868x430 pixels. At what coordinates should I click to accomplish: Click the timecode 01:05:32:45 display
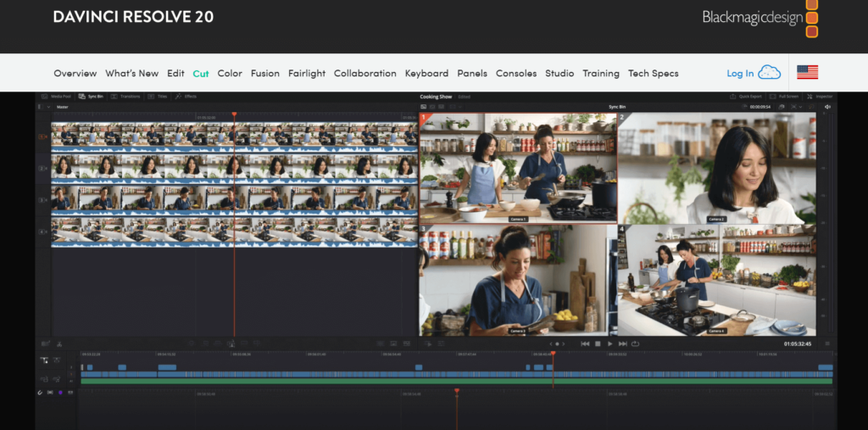(x=798, y=344)
